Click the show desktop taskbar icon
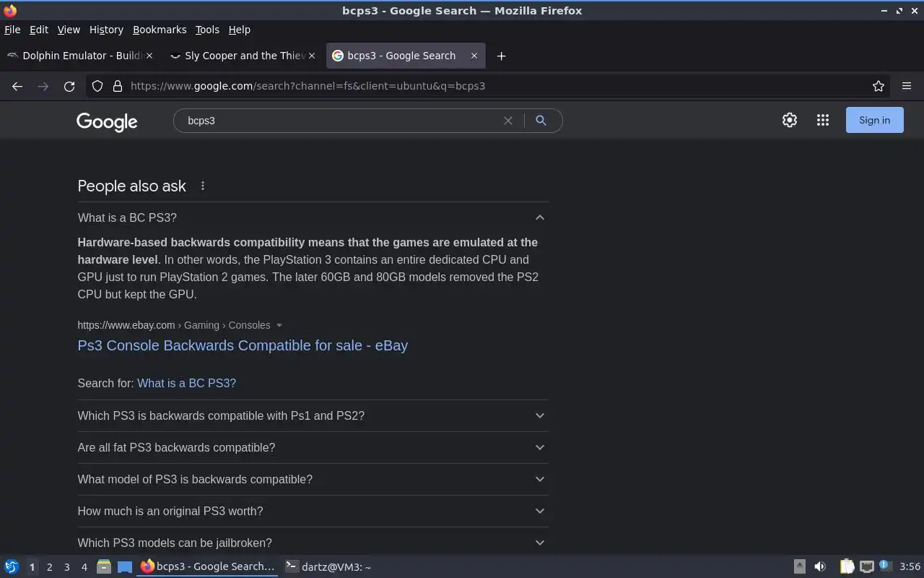Screen dimensions: 924x578 point(125,566)
